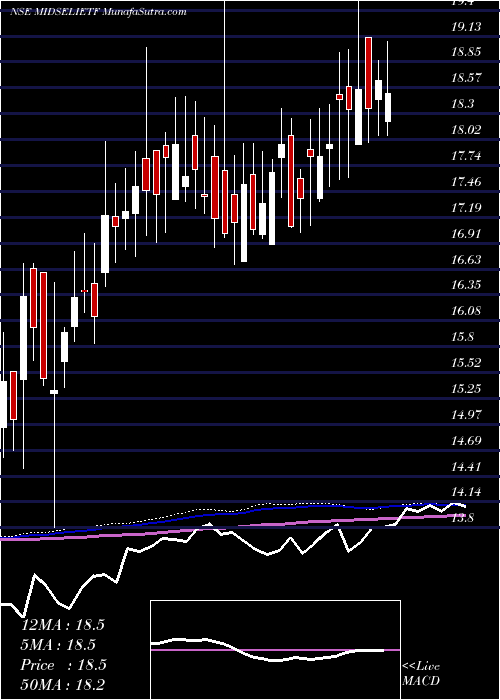
Task: Click the Price : 18.5 reading
Action: [63, 665]
